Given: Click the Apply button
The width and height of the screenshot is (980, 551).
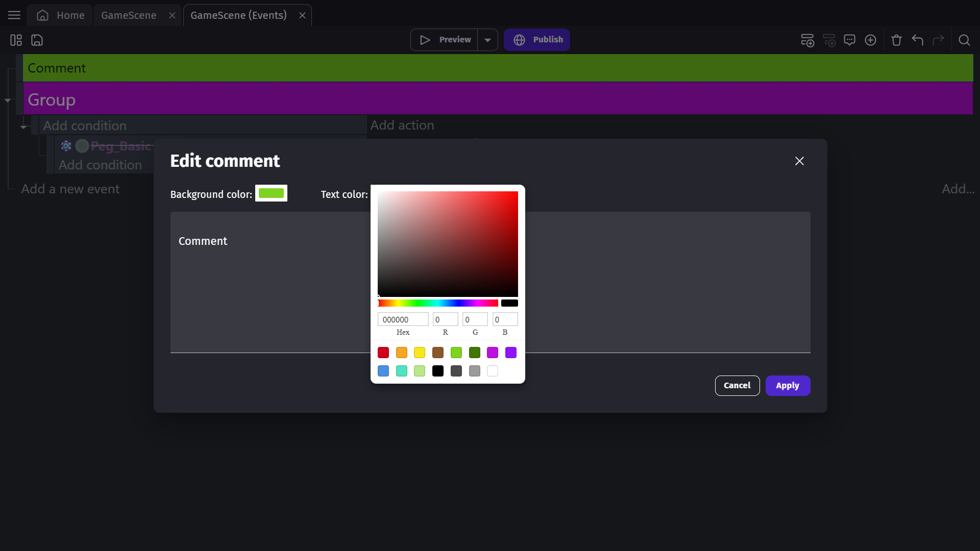Looking at the screenshot, I should coord(787,386).
